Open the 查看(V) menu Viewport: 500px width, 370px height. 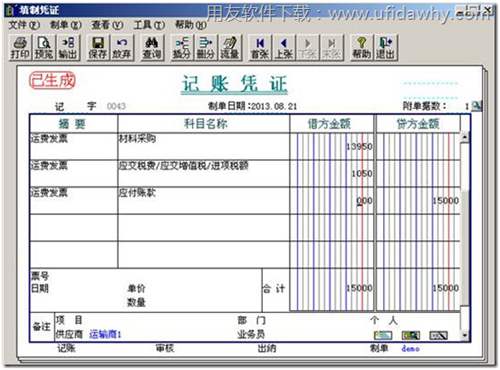(107, 25)
